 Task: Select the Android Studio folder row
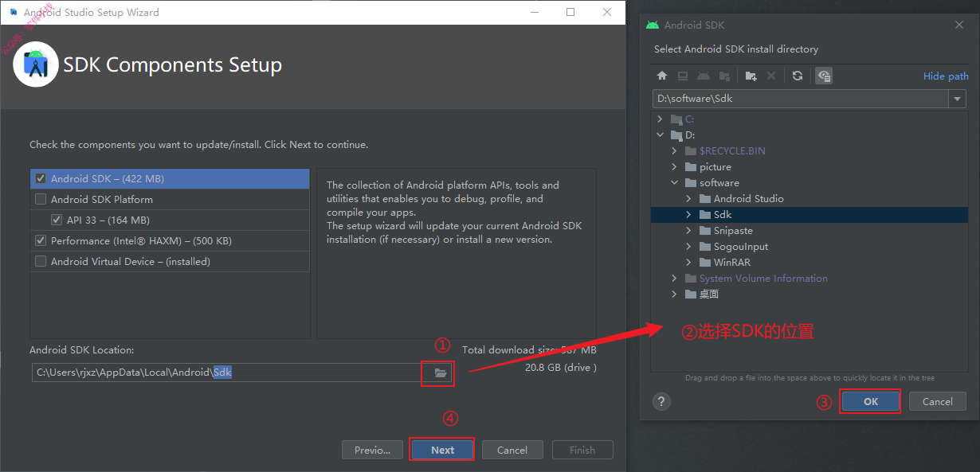[808, 199]
